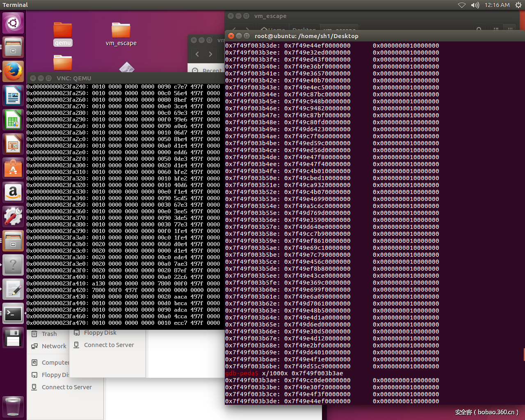Open the Text Editor dock icon
This screenshot has height=420, width=525.
coord(13,290)
